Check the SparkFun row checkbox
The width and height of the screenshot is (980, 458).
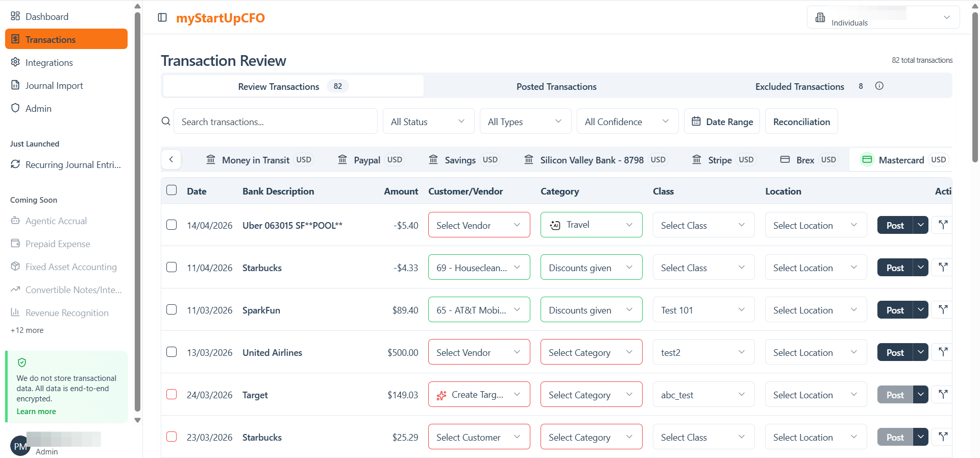(171, 309)
